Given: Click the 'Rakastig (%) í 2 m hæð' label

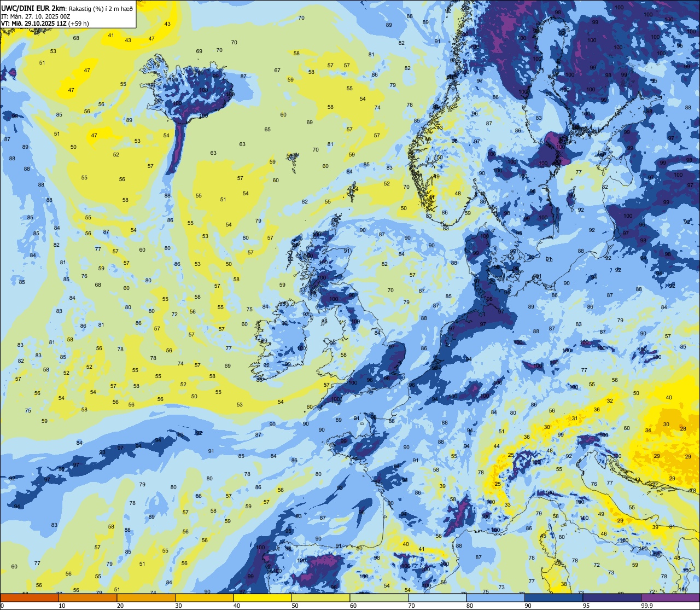Looking at the screenshot, I should click(x=101, y=8).
